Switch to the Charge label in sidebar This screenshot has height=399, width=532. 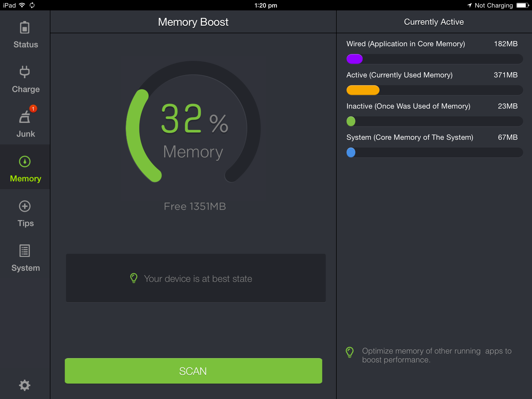click(26, 89)
